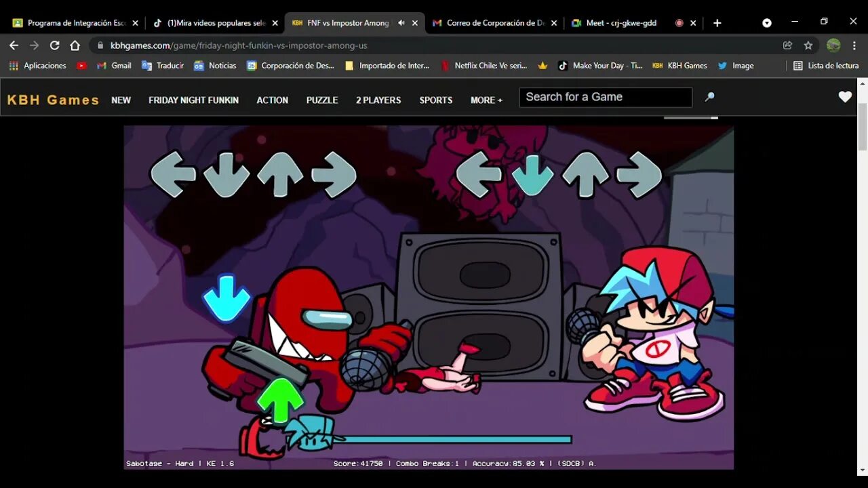Open Corporación de Des... bookmark
The width and height of the screenshot is (868, 488).
(290, 66)
